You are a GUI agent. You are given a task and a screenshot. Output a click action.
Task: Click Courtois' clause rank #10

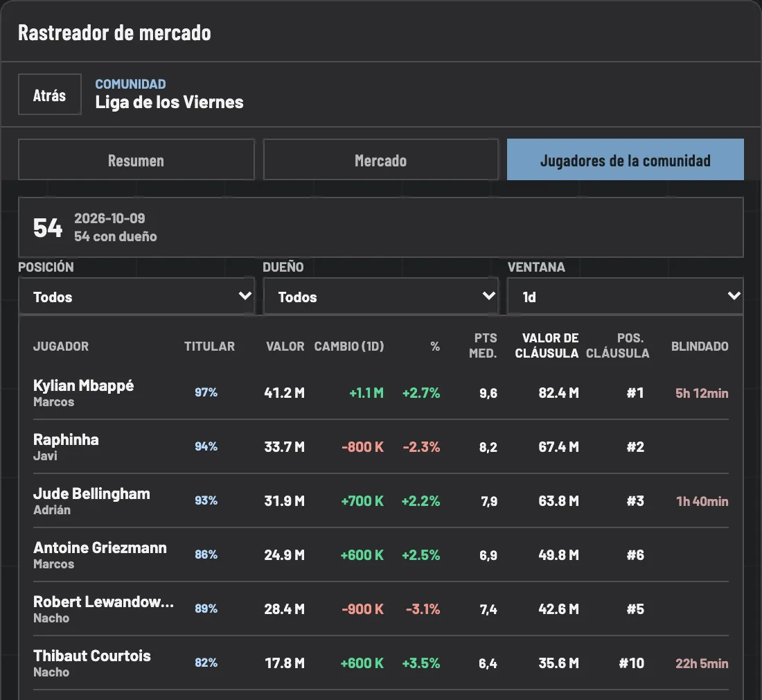(x=631, y=663)
